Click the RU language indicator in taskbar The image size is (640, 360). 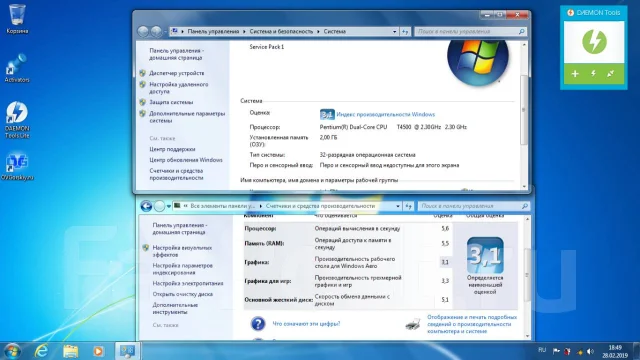(x=542, y=350)
